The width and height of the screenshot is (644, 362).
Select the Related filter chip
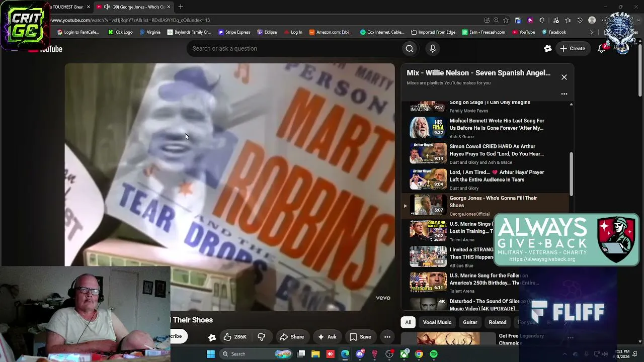(x=498, y=322)
